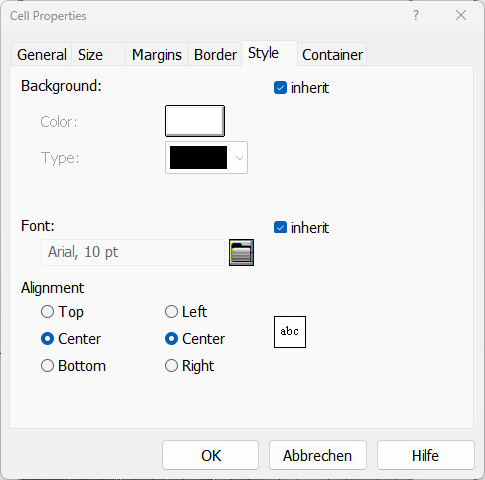Switch to the Margins tab
Image resolution: width=485 pixels, height=480 pixels.
157,55
